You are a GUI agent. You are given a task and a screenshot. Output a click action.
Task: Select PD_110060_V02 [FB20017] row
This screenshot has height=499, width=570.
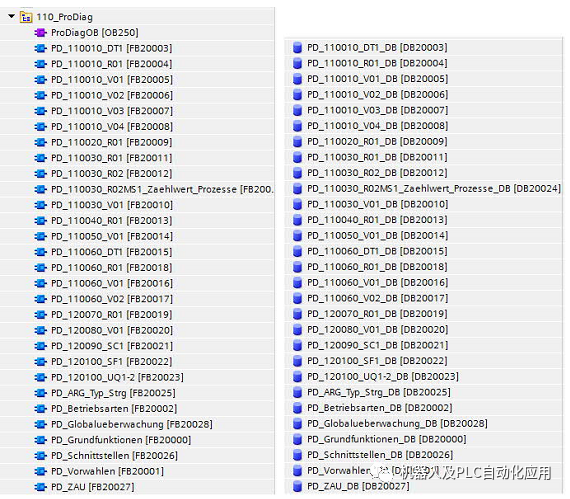[x=112, y=299]
